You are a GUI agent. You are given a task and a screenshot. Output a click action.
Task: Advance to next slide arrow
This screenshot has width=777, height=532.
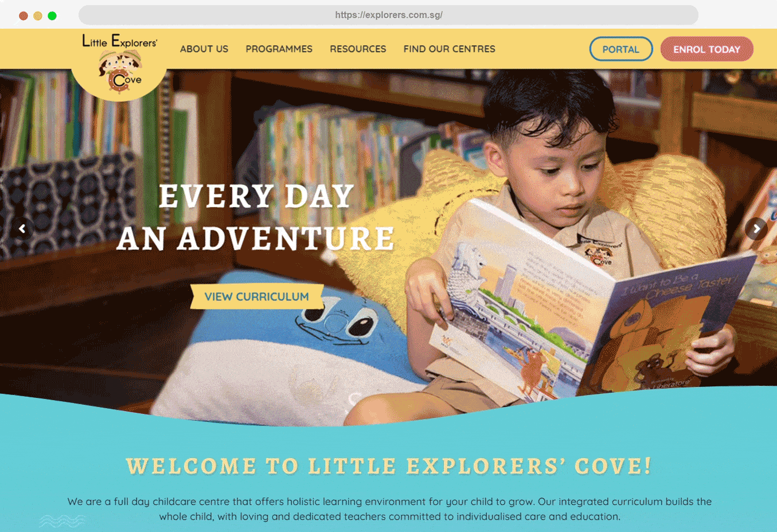click(756, 229)
